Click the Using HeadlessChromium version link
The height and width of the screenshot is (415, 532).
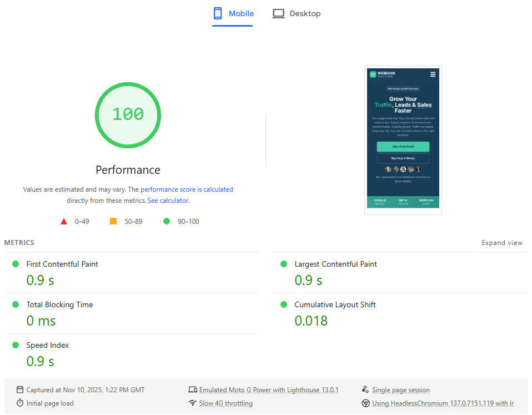443,403
